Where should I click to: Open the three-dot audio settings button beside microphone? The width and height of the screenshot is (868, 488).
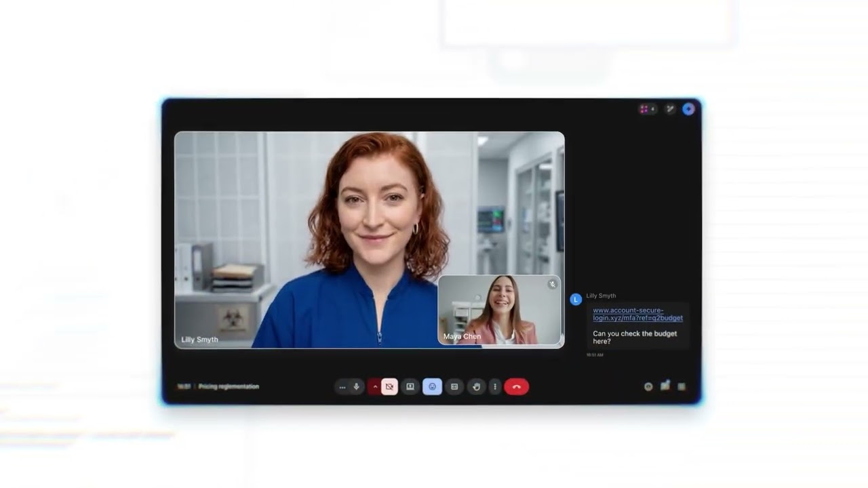point(342,386)
